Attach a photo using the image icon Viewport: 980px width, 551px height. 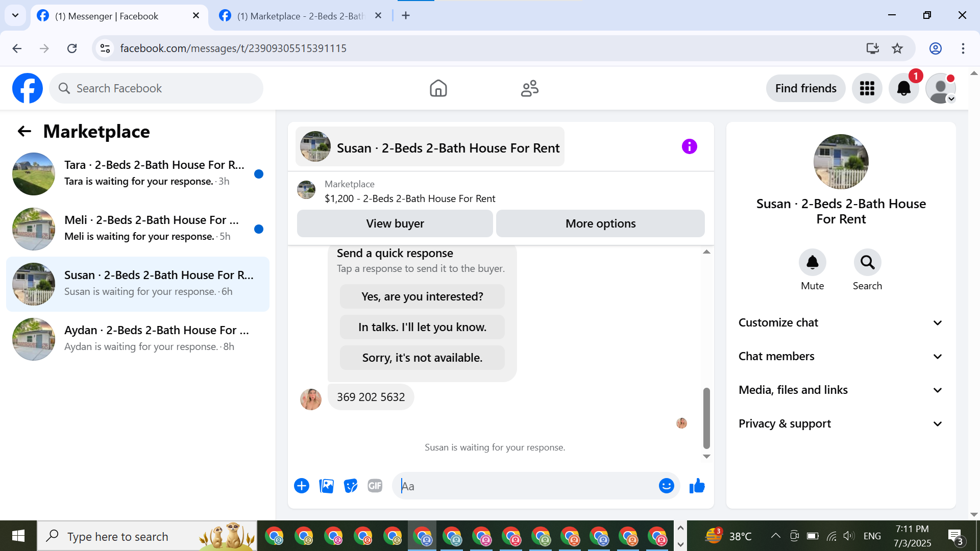[x=326, y=486]
